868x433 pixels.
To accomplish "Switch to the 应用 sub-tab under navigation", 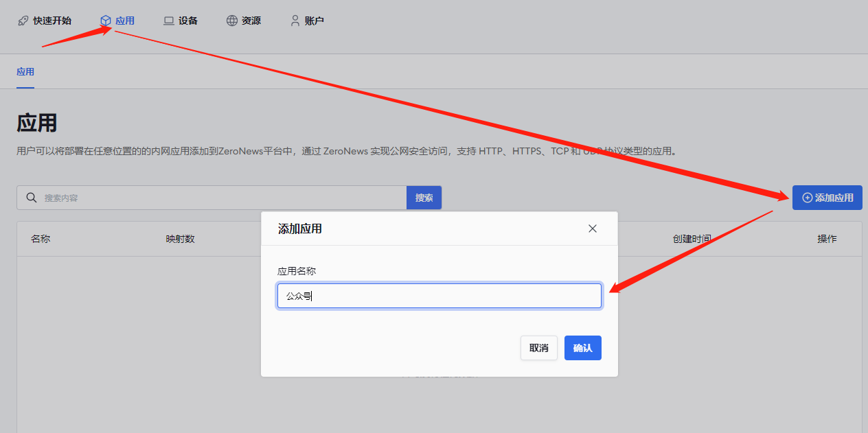I will pyautogui.click(x=25, y=71).
